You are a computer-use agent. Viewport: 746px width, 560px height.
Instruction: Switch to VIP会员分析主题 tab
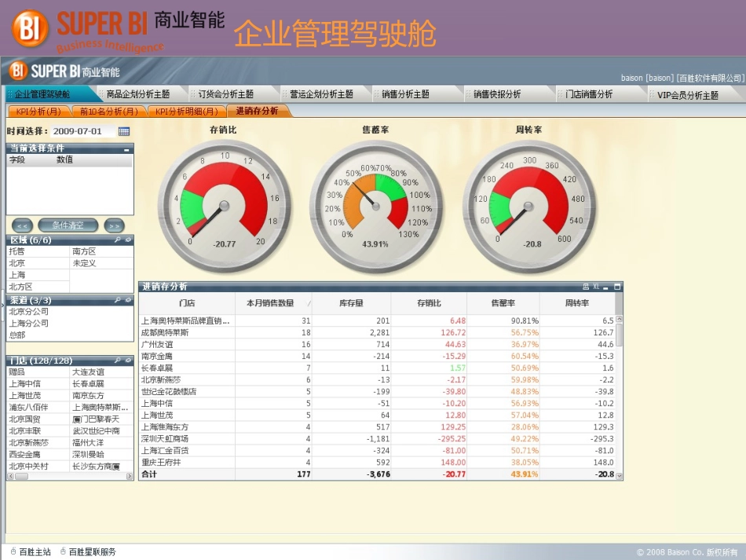(x=687, y=95)
